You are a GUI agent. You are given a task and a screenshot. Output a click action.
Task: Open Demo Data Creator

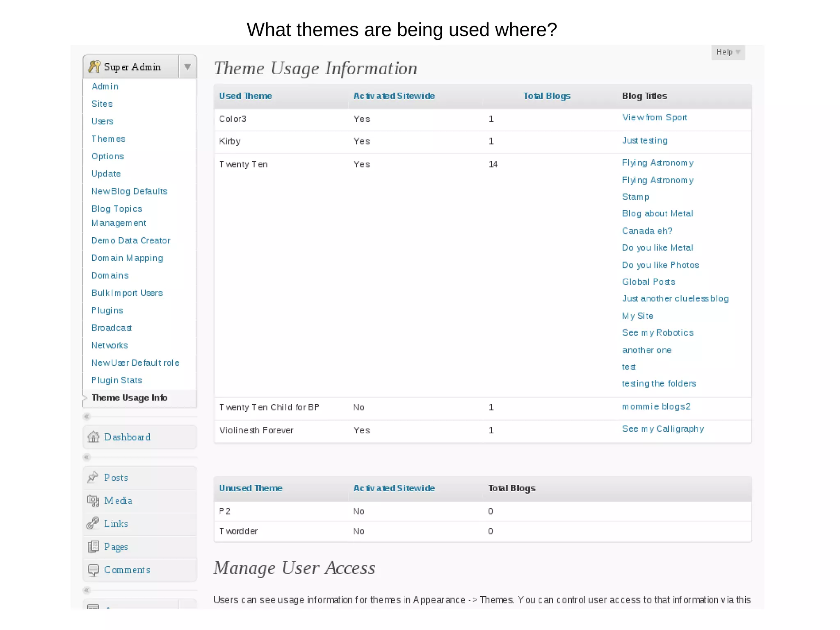coord(131,241)
